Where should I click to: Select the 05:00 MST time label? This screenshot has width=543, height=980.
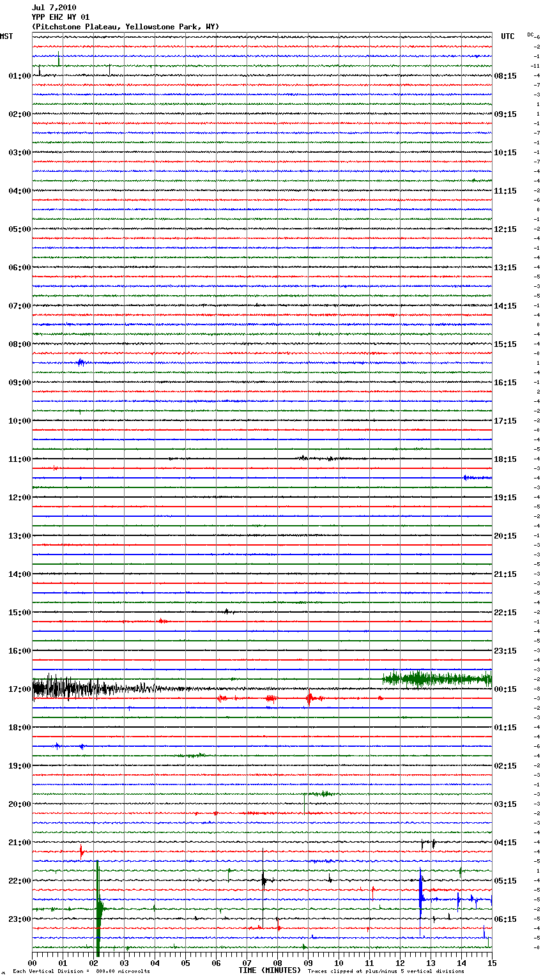(x=20, y=229)
